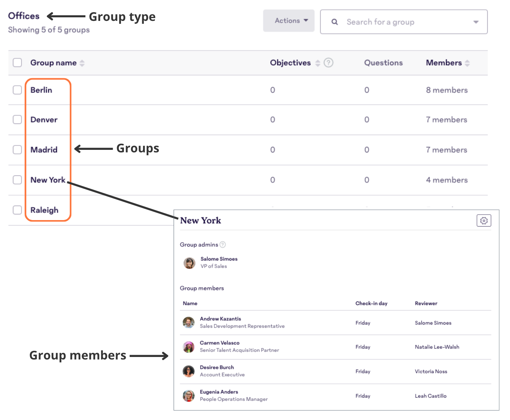Screen dimensions: 510x420
Task: Click the Group admins help icon
Action: click(223, 245)
